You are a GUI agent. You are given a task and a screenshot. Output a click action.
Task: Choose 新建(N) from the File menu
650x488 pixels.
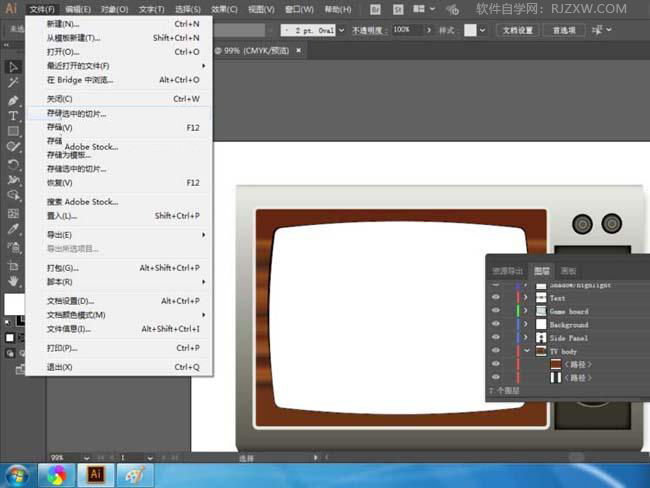(x=62, y=24)
